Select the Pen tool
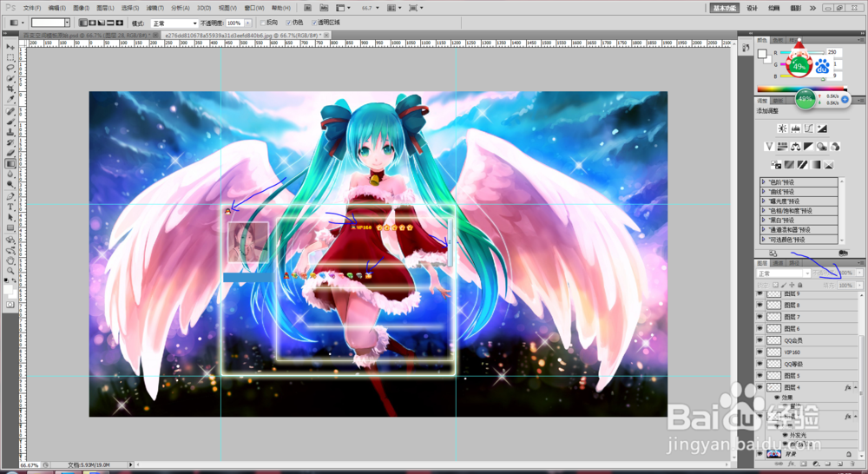This screenshot has height=474, width=868. (x=10, y=196)
